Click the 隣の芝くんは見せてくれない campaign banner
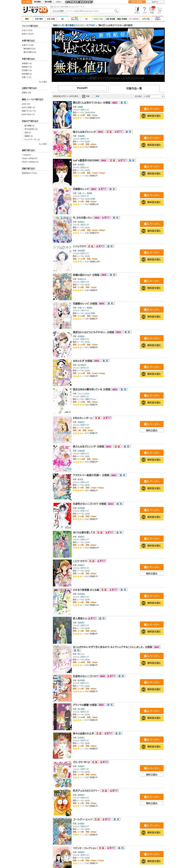The width and height of the screenshot is (186, 868). 108,55
